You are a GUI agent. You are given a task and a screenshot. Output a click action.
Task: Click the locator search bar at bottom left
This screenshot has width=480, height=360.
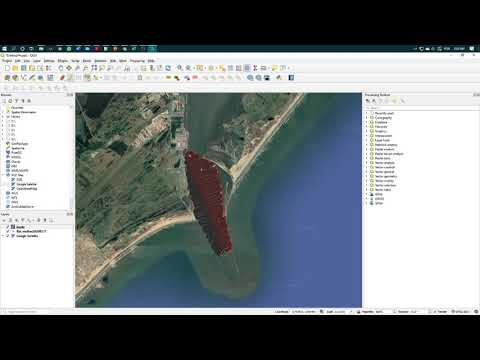25,311
